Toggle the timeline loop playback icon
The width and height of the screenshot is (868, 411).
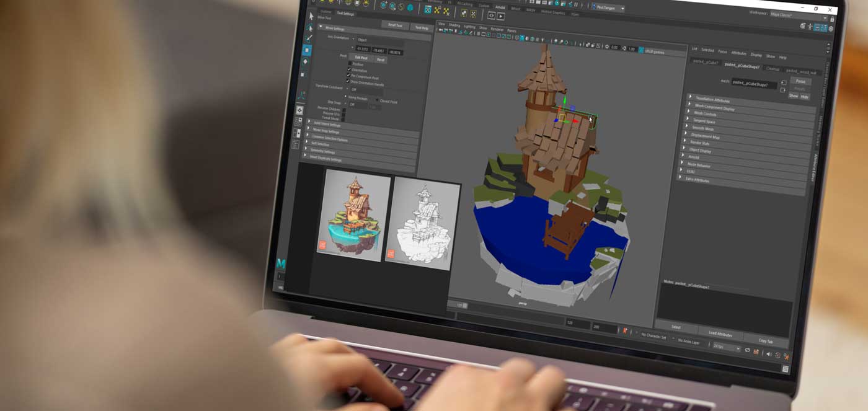tap(747, 350)
